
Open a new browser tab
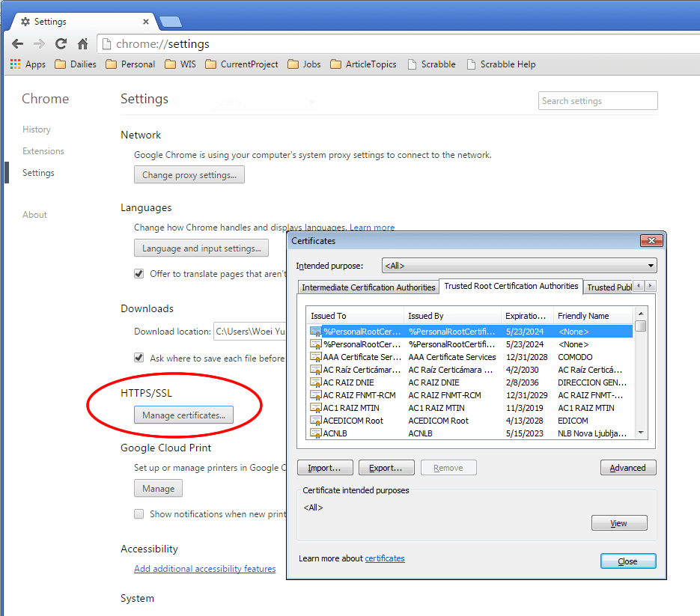click(170, 22)
